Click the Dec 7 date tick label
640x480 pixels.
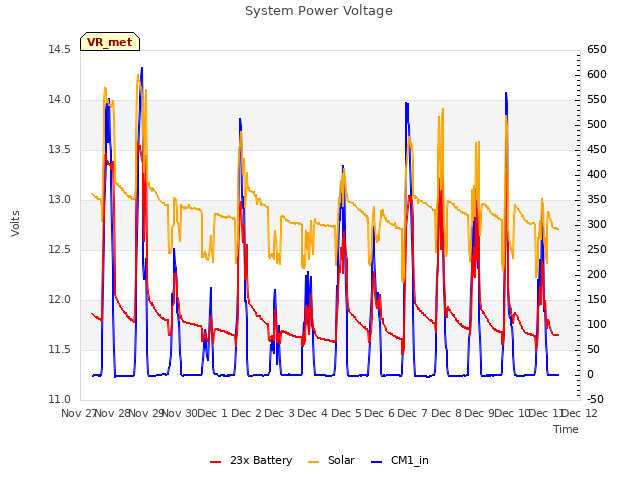(x=413, y=413)
